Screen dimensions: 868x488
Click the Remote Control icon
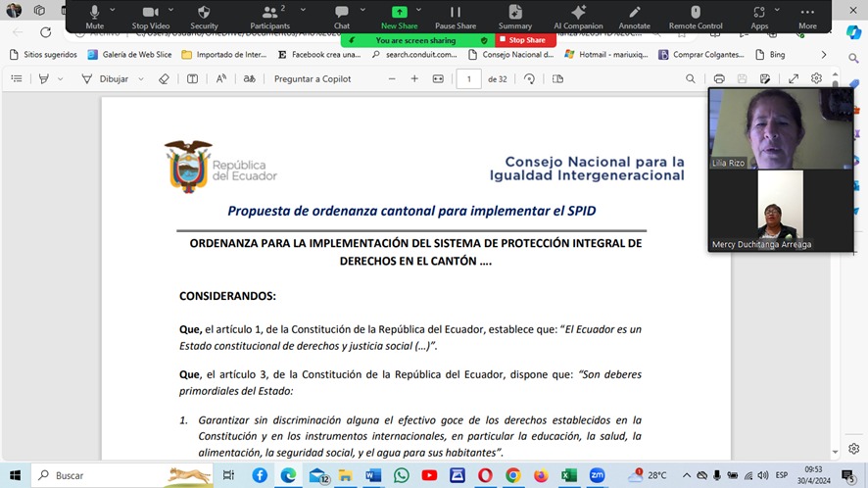[696, 16]
